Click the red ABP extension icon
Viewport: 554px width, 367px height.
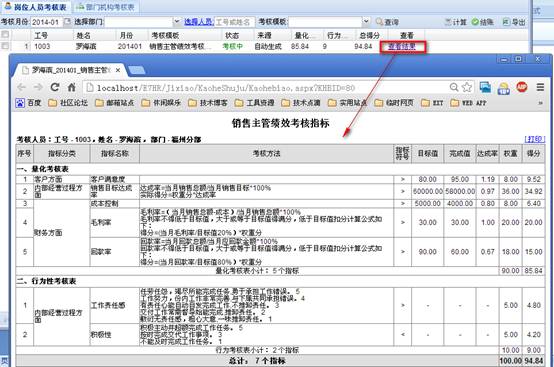pyautogui.click(x=521, y=87)
